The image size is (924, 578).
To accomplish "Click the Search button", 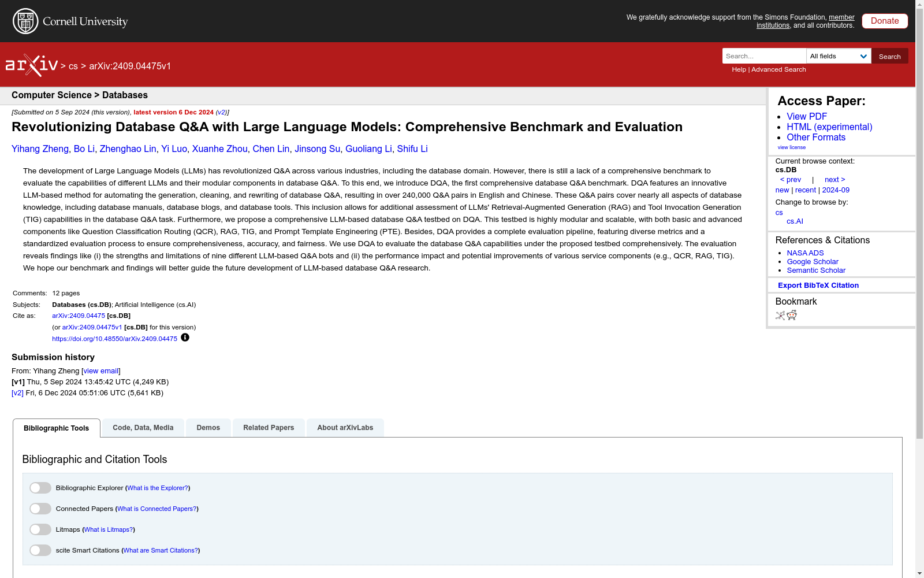I will point(890,56).
